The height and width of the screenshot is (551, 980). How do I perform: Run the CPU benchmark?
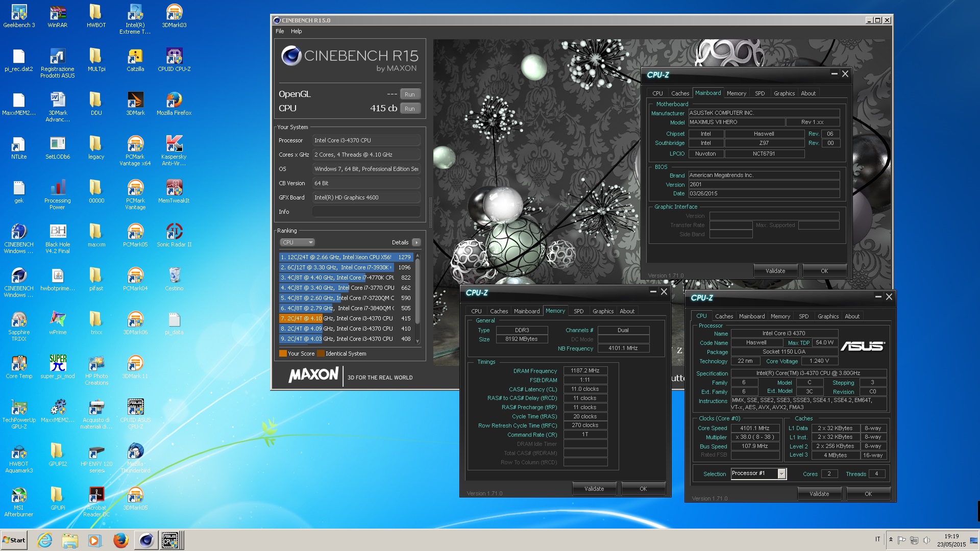(x=410, y=109)
